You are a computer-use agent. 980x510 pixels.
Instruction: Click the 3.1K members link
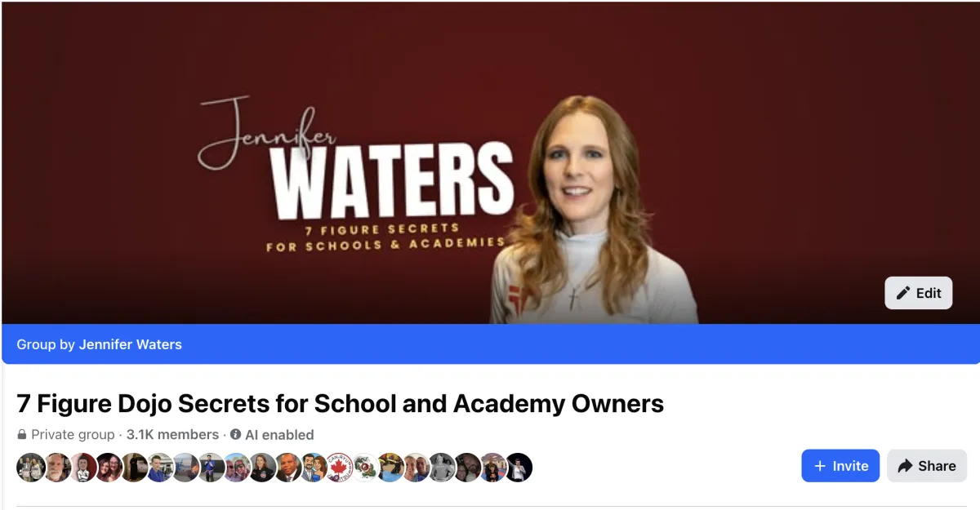[172, 435]
